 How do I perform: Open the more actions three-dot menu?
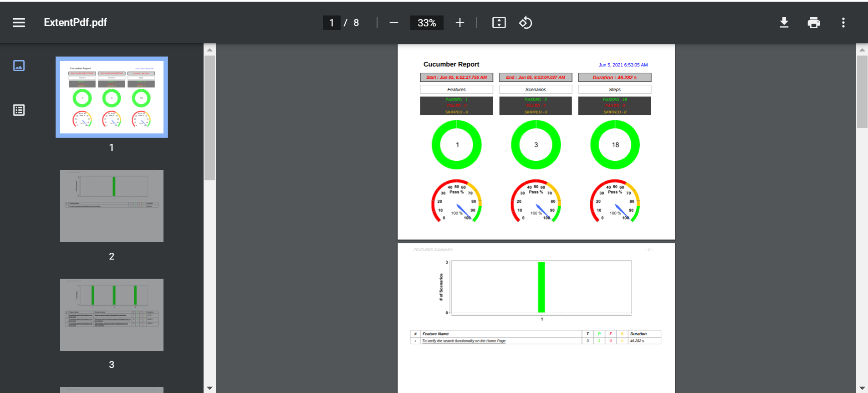[843, 23]
